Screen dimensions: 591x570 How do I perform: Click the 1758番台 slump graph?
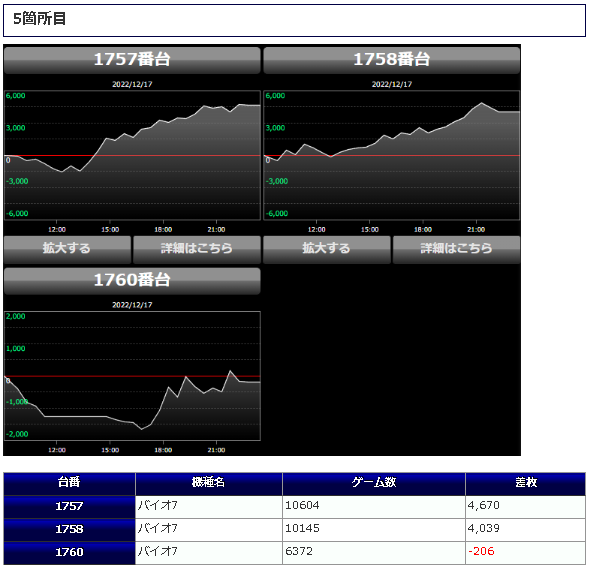(x=392, y=155)
